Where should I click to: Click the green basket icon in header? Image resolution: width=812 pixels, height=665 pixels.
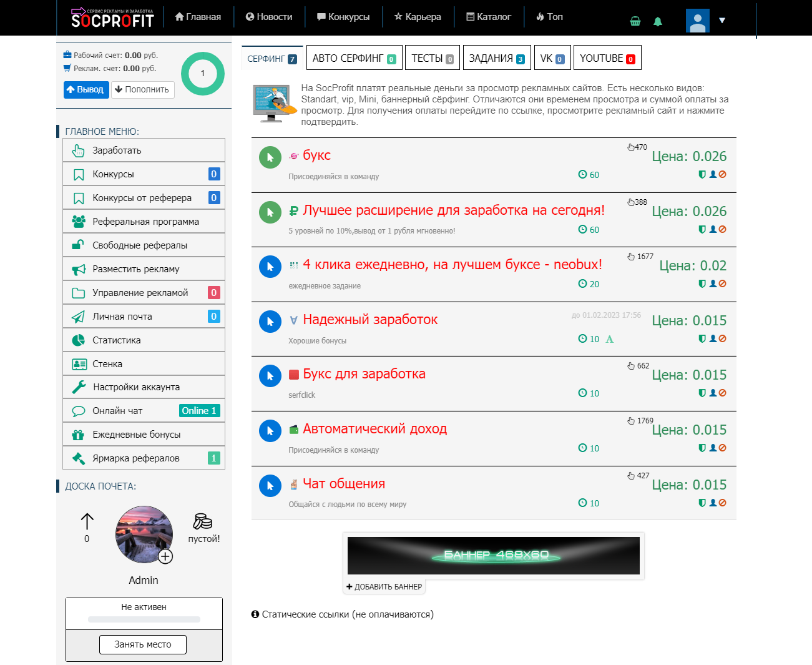[x=635, y=21]
